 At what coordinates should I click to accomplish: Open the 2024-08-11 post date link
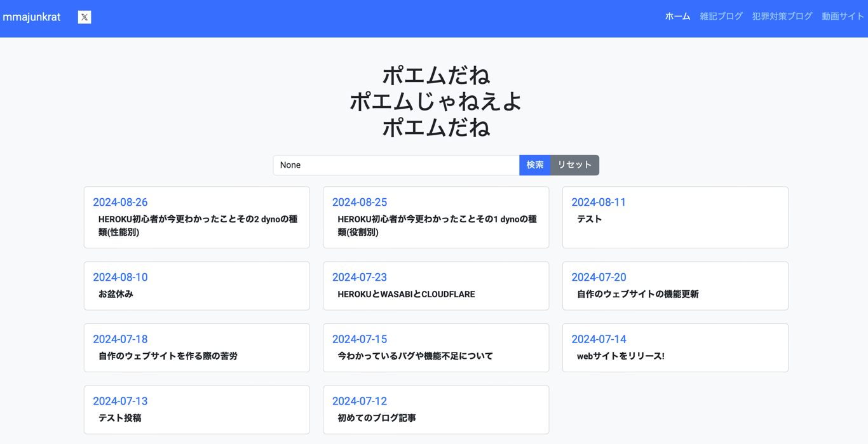pos(599,202)
